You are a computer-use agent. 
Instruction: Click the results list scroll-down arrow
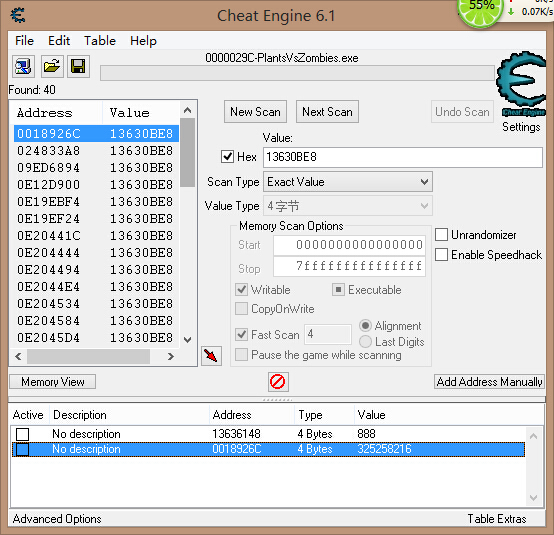click(188, 340)
